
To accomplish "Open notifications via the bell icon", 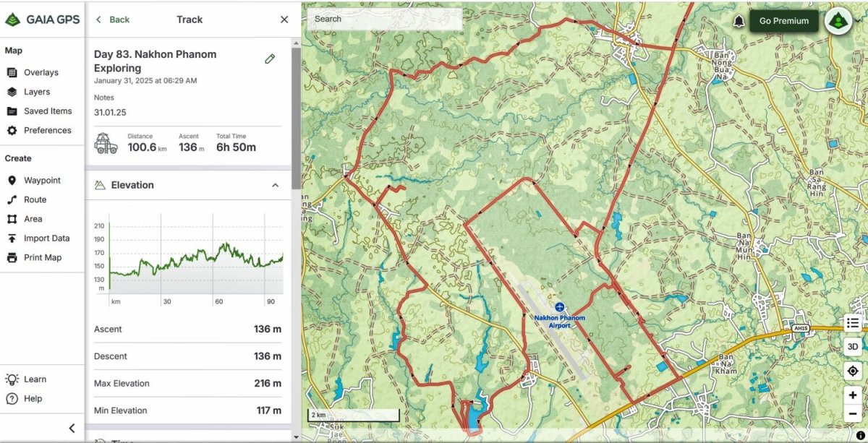I will click(x=739, y=21).
